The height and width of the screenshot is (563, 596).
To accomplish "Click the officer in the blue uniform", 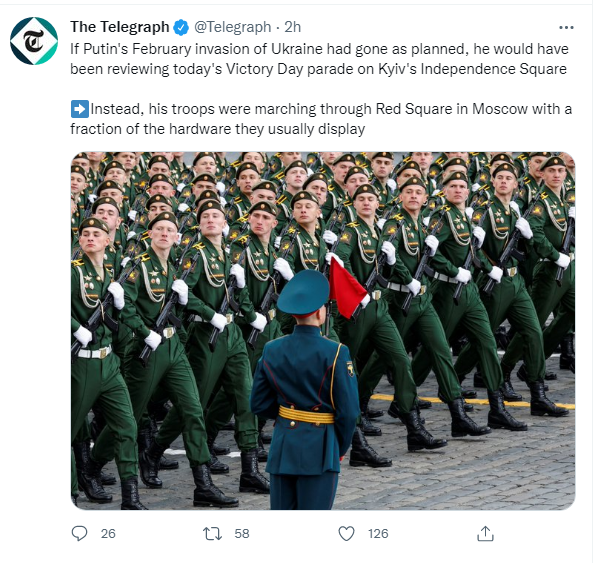I will pos(305,390).
